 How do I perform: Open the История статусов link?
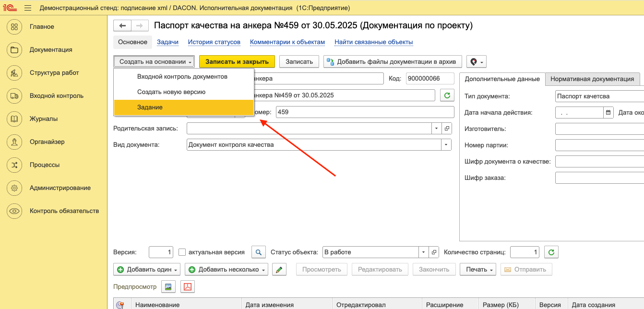pos(214,42)
